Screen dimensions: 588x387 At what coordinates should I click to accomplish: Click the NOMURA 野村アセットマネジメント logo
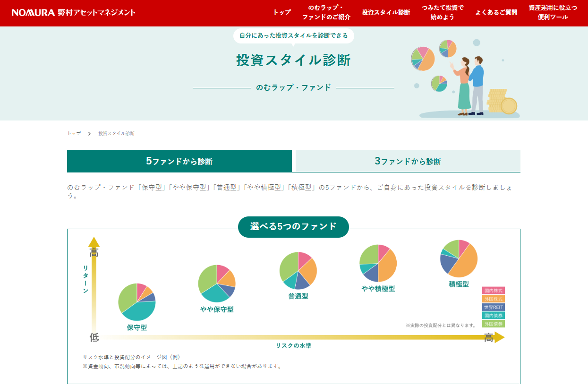pyautogui.click(x=74, y=12)
